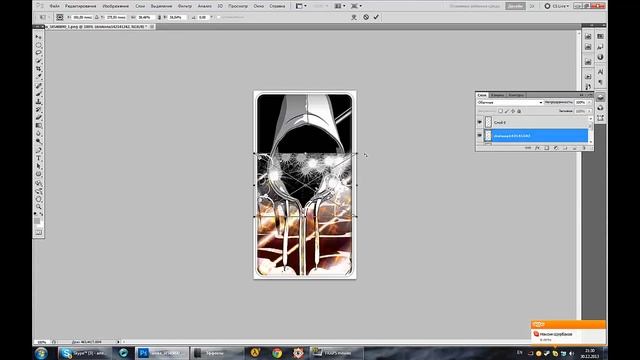Image resolution: width=640 pixels, height=360 pixels.
Task: Select the History Brush tool
Action: (38, 110)
